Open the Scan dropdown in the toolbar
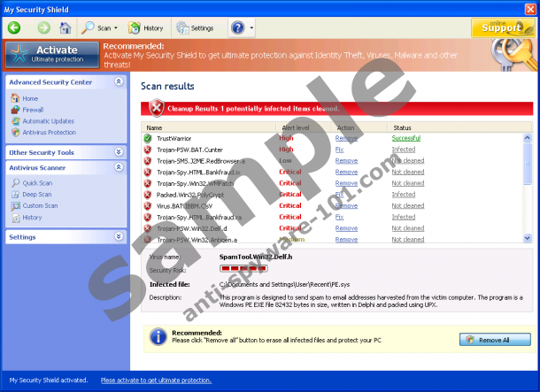The width and height of the screenshot is (540, 392). click(99, 27)
